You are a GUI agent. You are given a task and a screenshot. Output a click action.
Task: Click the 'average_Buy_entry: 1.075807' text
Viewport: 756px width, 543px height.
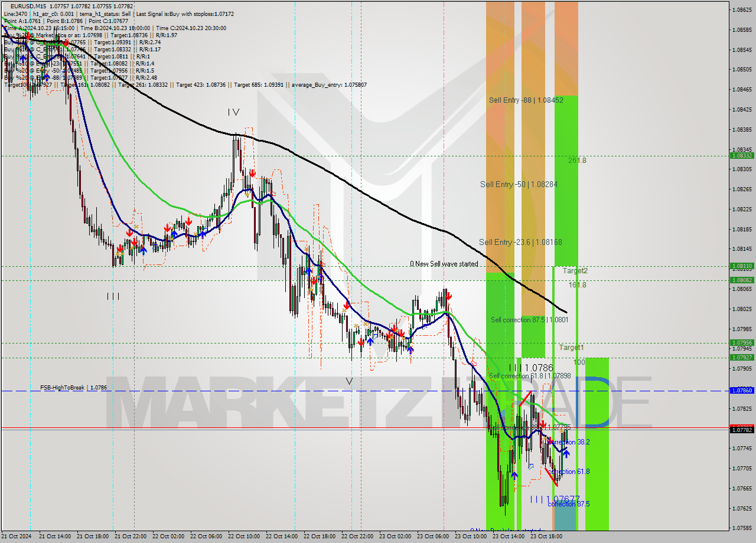pyautogui.click(x=330, y=85)
